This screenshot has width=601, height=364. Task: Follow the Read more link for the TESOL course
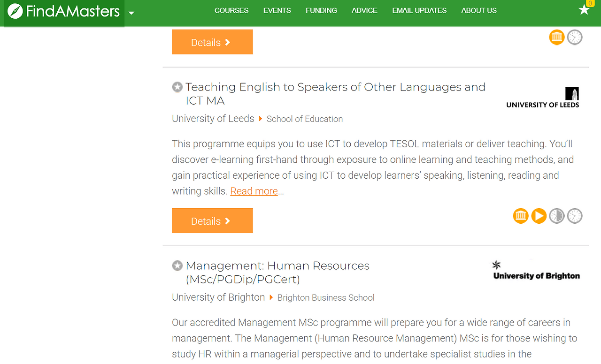point(254,191)
